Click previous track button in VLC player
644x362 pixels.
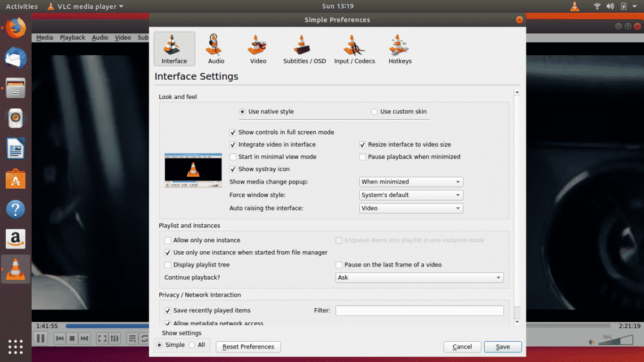[59, 339]
